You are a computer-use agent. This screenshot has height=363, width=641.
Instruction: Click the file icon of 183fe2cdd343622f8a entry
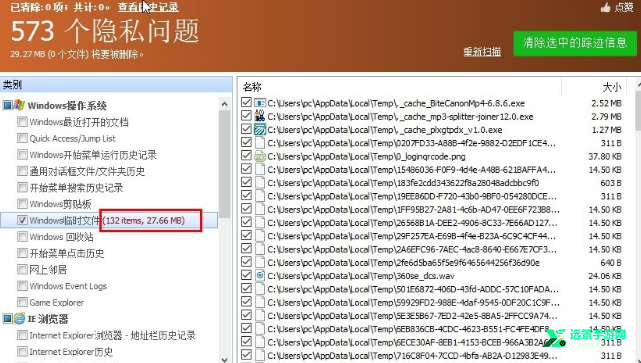point(260,183)
